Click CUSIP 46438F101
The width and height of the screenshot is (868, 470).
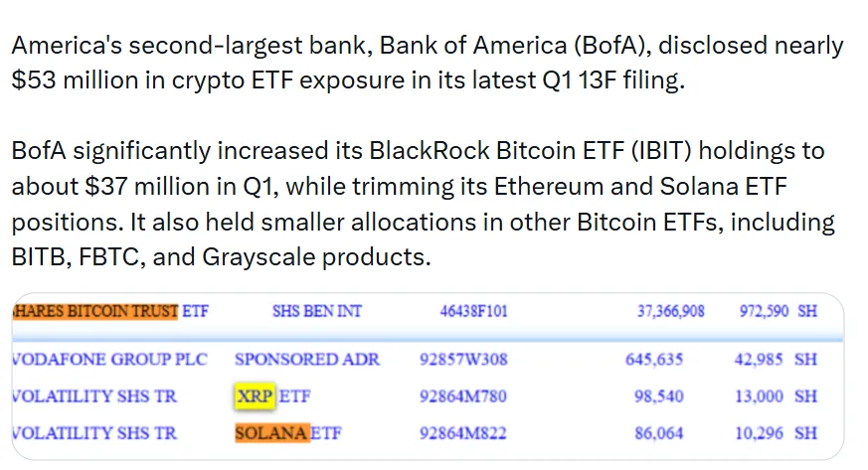[474, 311]
